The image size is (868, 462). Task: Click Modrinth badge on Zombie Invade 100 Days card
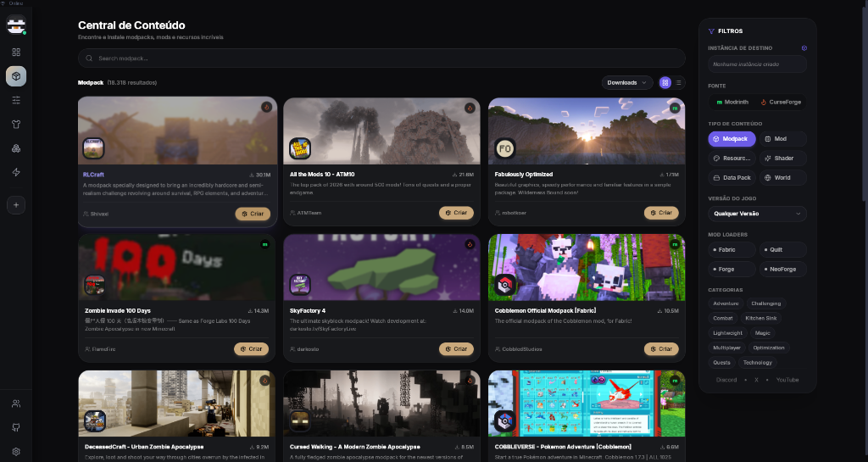264,244
